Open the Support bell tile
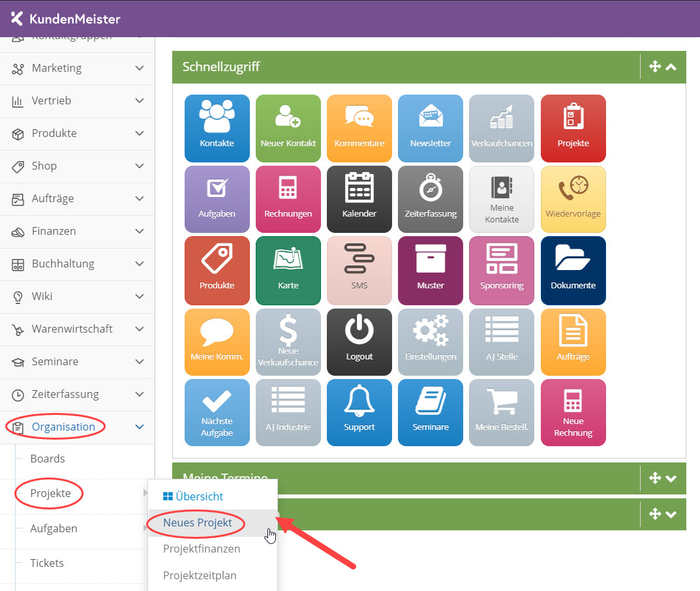700x591 pixels. [x=359, y=412]
